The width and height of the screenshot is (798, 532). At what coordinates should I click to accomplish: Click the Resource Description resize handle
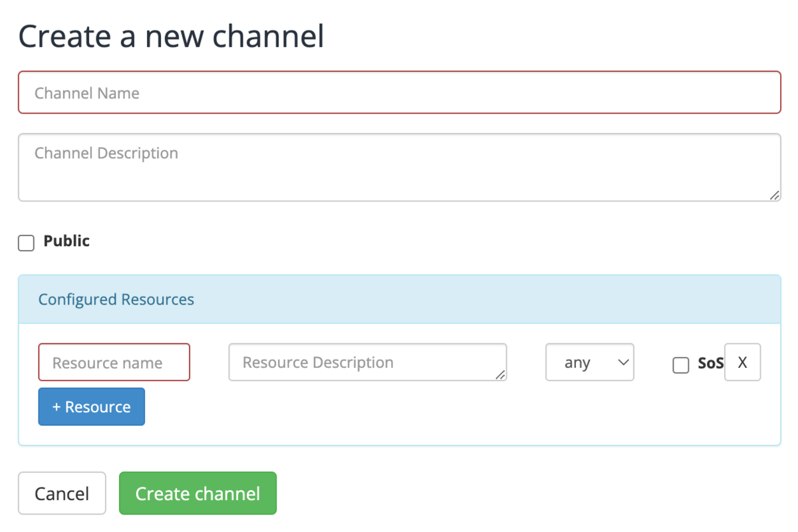[x=501, y=375]
